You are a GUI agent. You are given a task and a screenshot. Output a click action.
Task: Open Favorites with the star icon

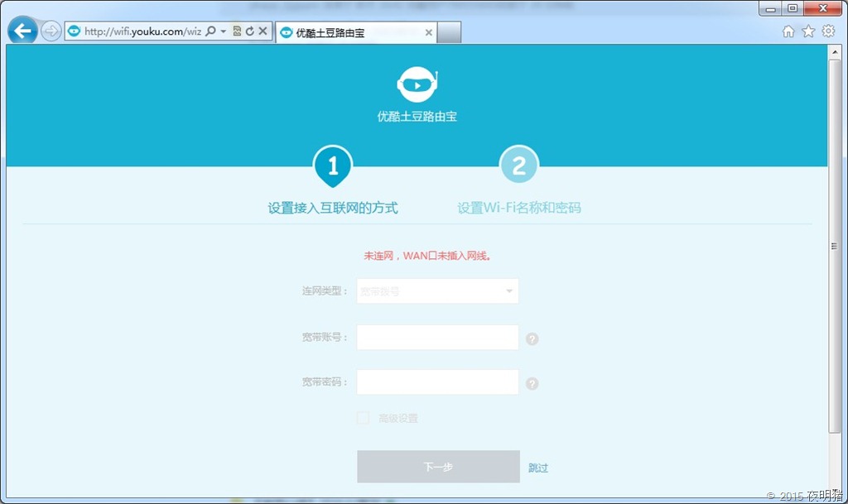808,31
